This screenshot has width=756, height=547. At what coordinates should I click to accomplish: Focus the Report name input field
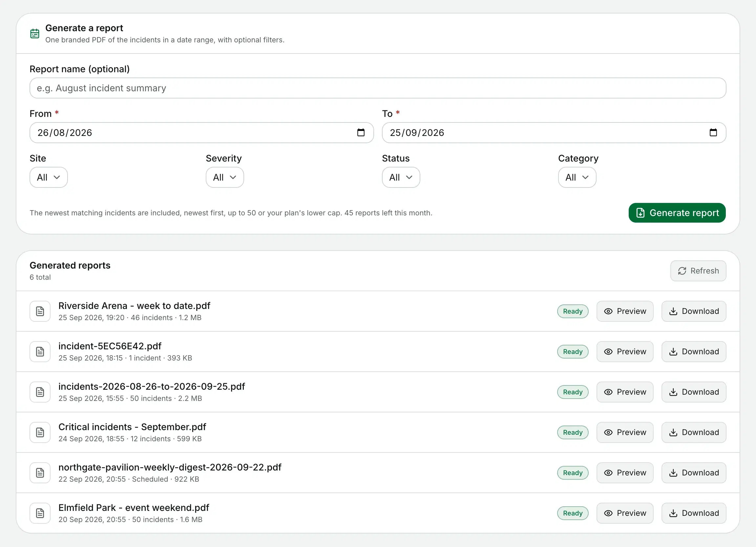pyautogui.click(x=378, y=88)
